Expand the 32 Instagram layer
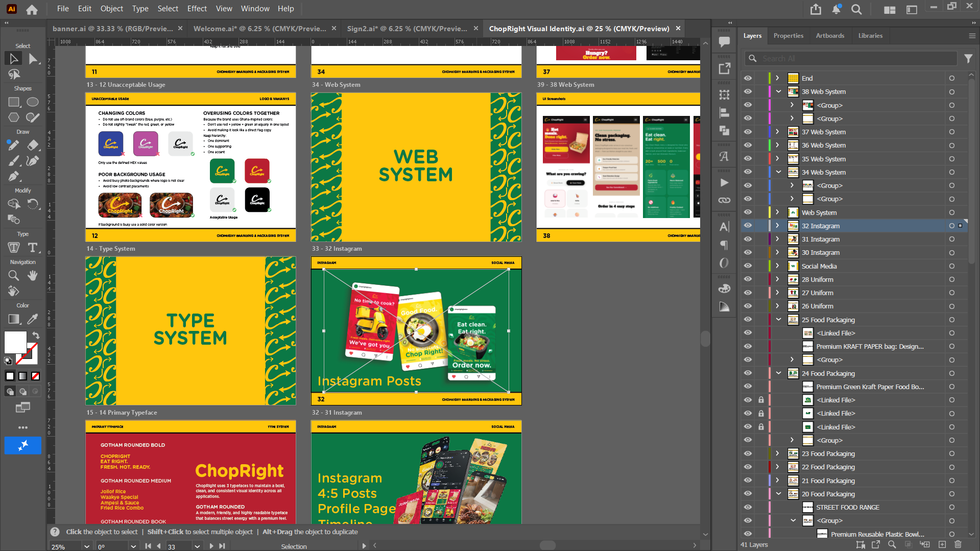 (778, 226)
